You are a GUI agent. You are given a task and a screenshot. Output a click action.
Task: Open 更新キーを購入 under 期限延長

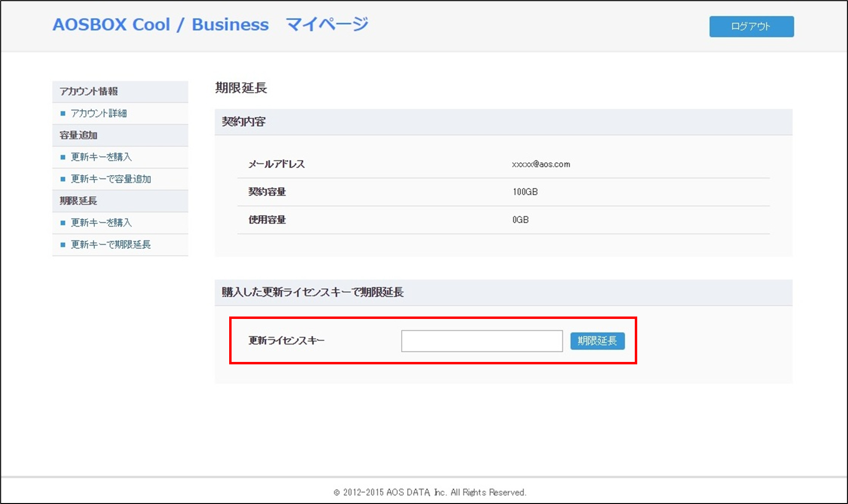[101, 223]
